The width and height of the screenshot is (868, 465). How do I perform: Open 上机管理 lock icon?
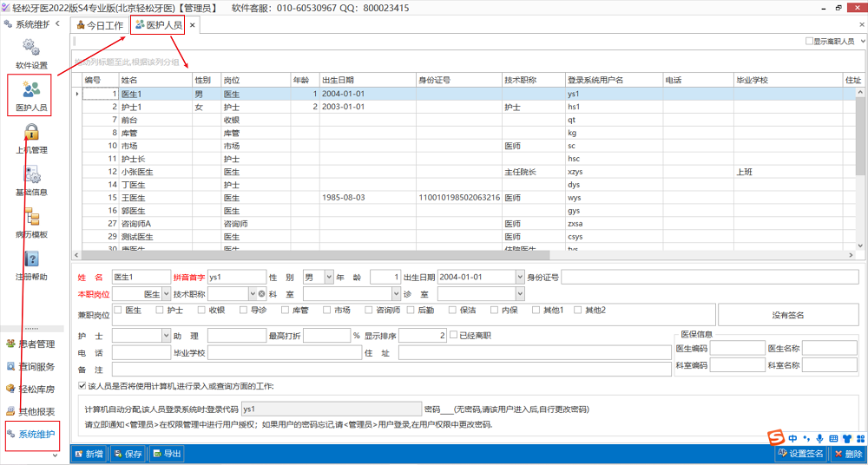(31, 132)
